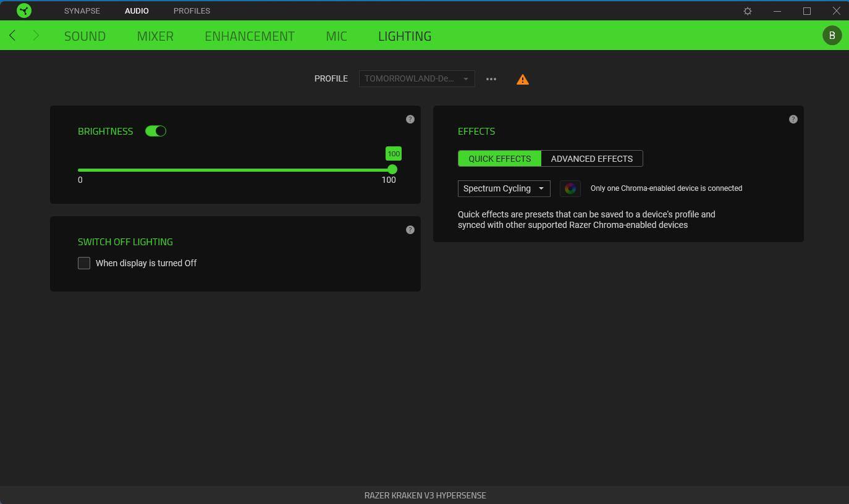Click the back navigation arrow

tap(12, 36)
